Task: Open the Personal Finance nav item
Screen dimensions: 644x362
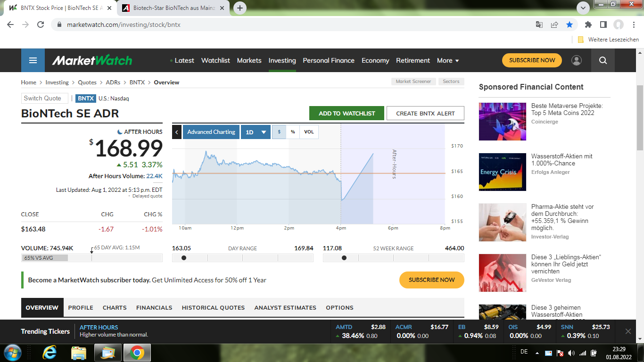Action: point(329,60)
